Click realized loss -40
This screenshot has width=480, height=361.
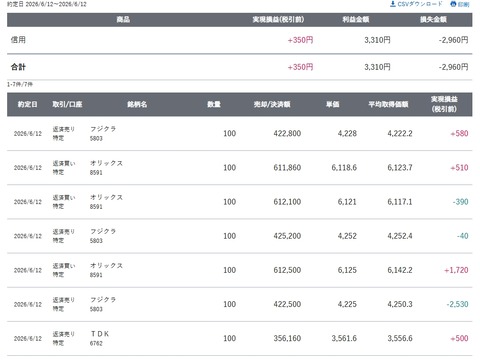pyautogui.click(x=462, y=236)
